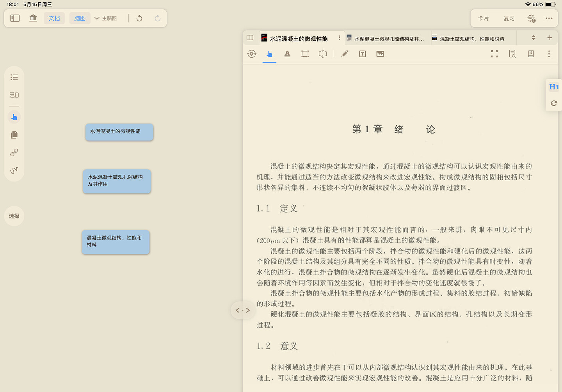The width and height of the screenshot is (562, 392).
Task: Select the link tool in left toolbar
Action: click(x=14, y=152)
